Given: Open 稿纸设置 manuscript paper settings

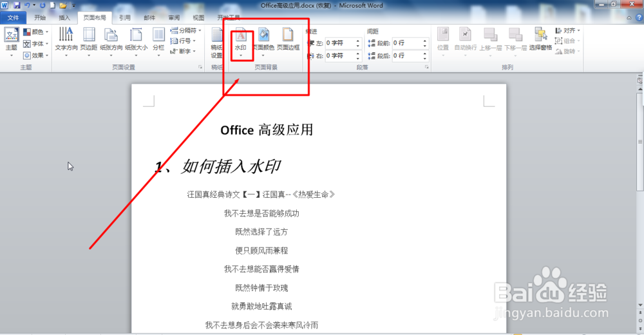Looking at the screenshot, I should (216, 43).
